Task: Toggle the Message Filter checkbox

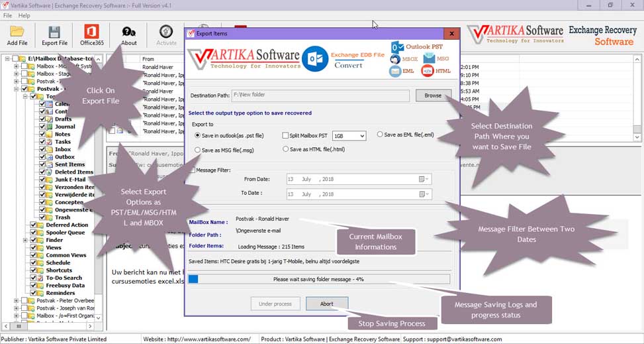Action: 192,170
